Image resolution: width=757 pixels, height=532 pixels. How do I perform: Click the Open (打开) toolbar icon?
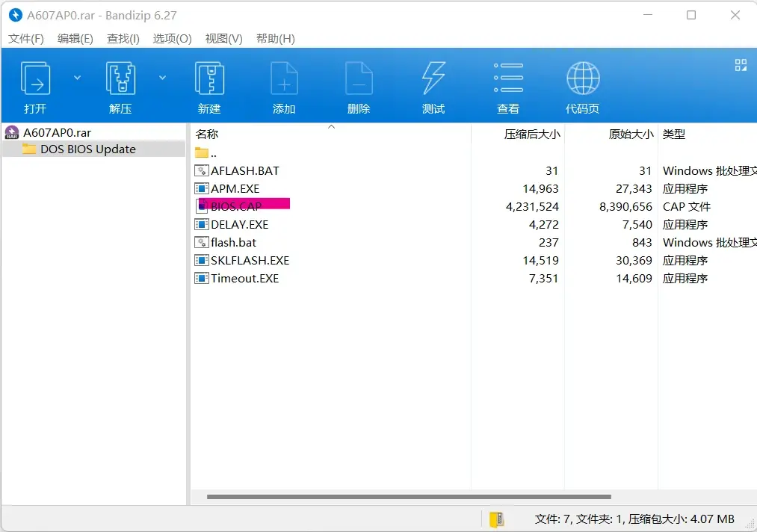pos(35,78)
